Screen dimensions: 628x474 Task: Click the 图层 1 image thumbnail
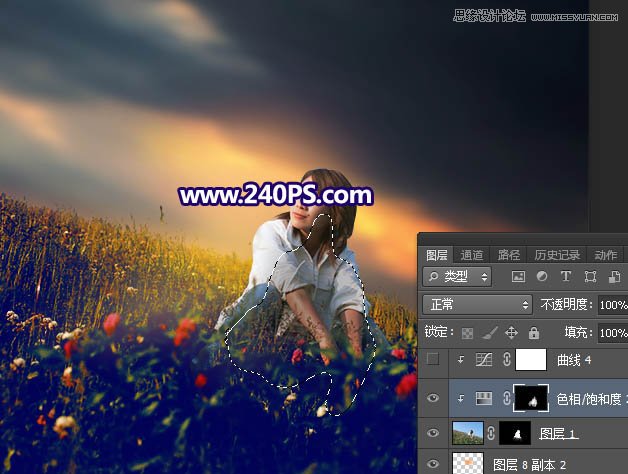tap(468, 433)
